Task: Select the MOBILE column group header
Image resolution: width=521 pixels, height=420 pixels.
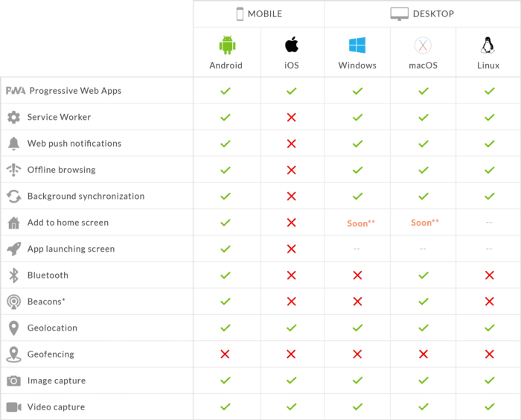Action: coord(259,13)
